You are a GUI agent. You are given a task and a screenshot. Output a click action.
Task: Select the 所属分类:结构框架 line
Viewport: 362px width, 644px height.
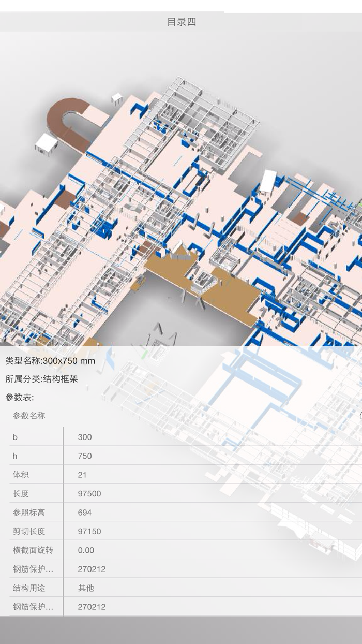point(42,379)
